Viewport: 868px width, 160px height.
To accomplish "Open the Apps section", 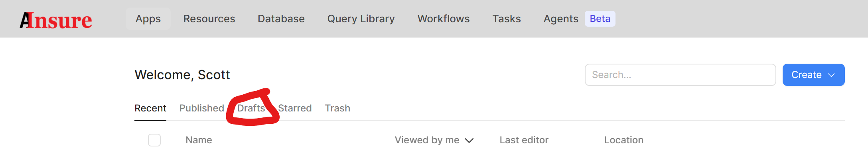I will pos(148,19).
